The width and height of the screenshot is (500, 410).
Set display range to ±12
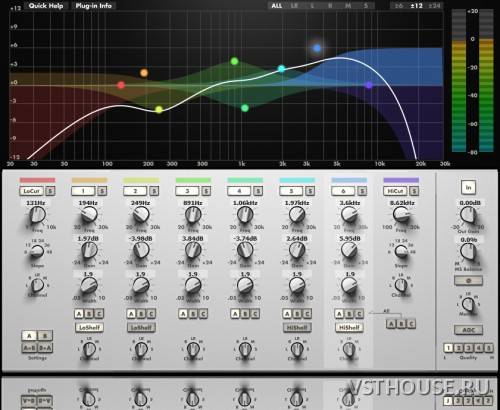pyautogui.click(x=417, y=6)
